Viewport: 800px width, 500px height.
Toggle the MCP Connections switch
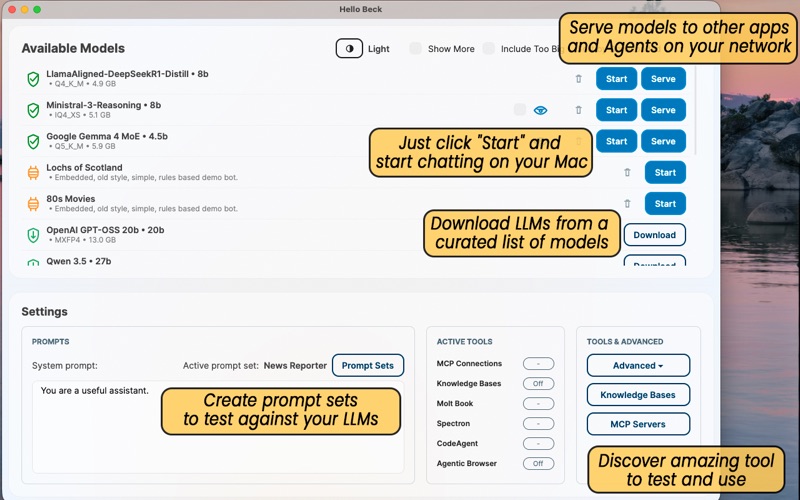[538, 364]
